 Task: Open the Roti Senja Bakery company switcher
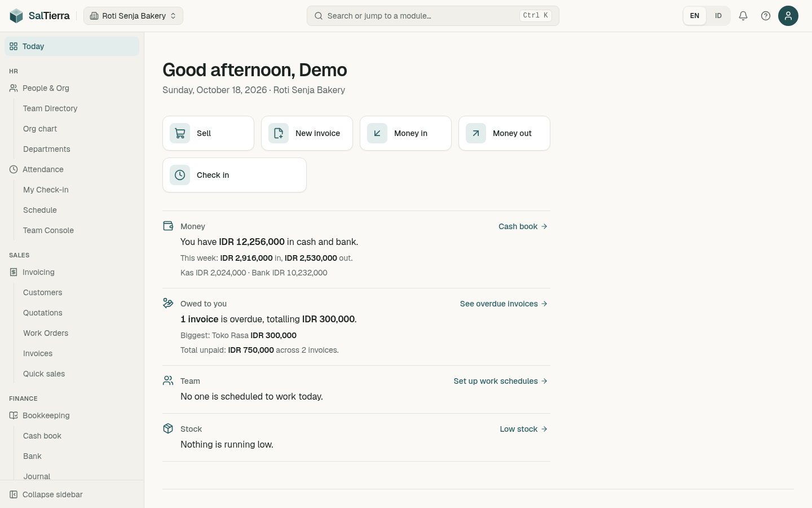(x=133, y=16)
